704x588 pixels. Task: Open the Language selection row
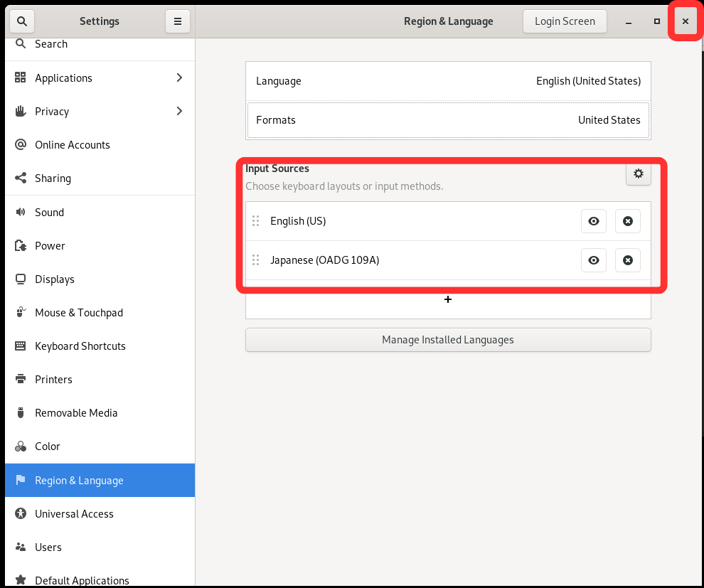[x=448, y=81]
